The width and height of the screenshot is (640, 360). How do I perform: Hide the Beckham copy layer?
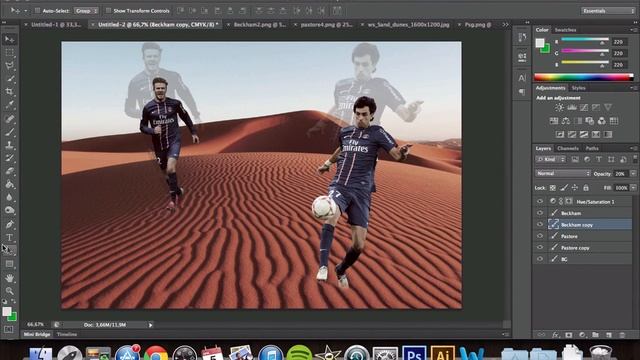pos(540,224)
